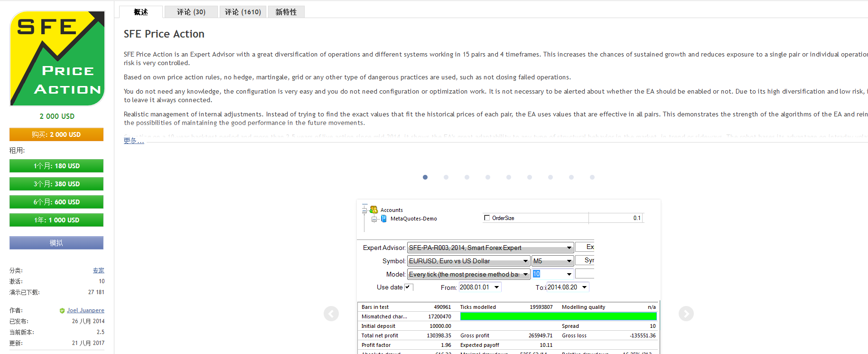Toggle the Use date checkbox
868x354 pixels.
point(408,287)
